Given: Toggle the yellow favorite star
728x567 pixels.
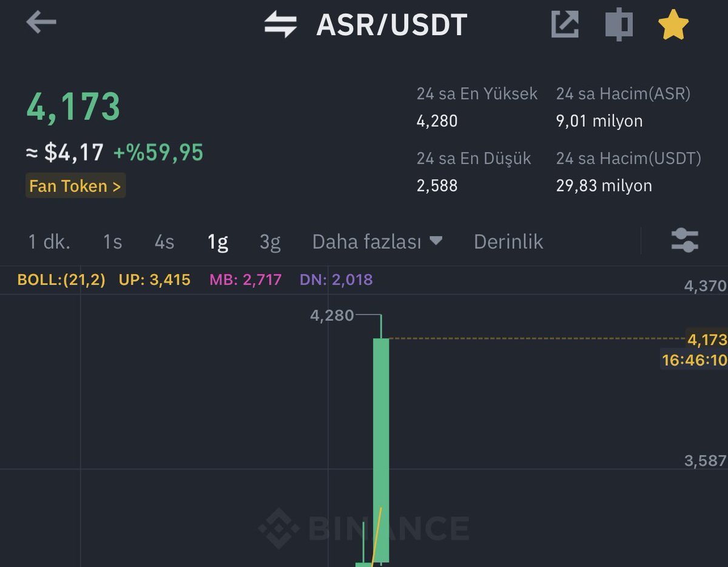Looking at the screenshot, I should tap(673, 25).
